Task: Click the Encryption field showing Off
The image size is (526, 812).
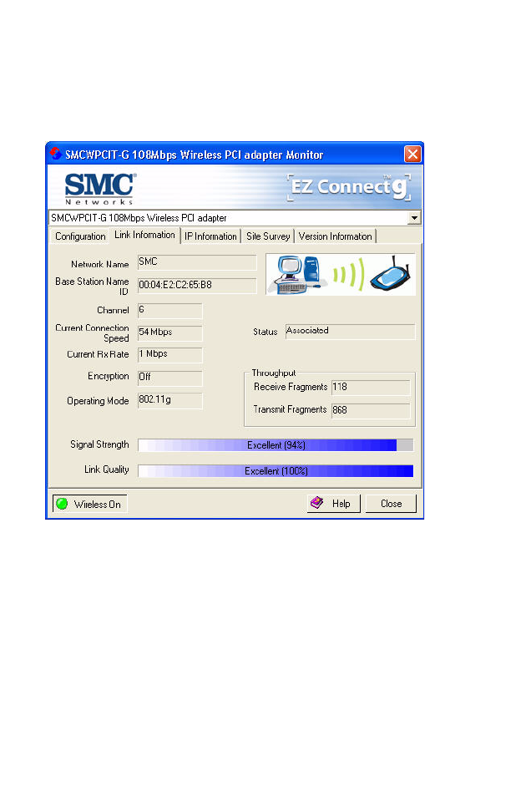Action: [x=169, y=378]
